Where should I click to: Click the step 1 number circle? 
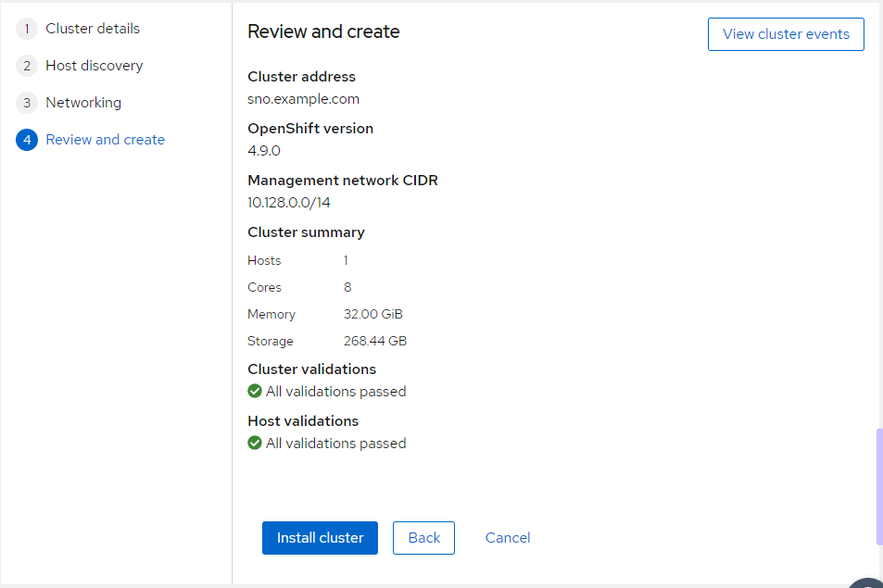click(x=27, y=29)
